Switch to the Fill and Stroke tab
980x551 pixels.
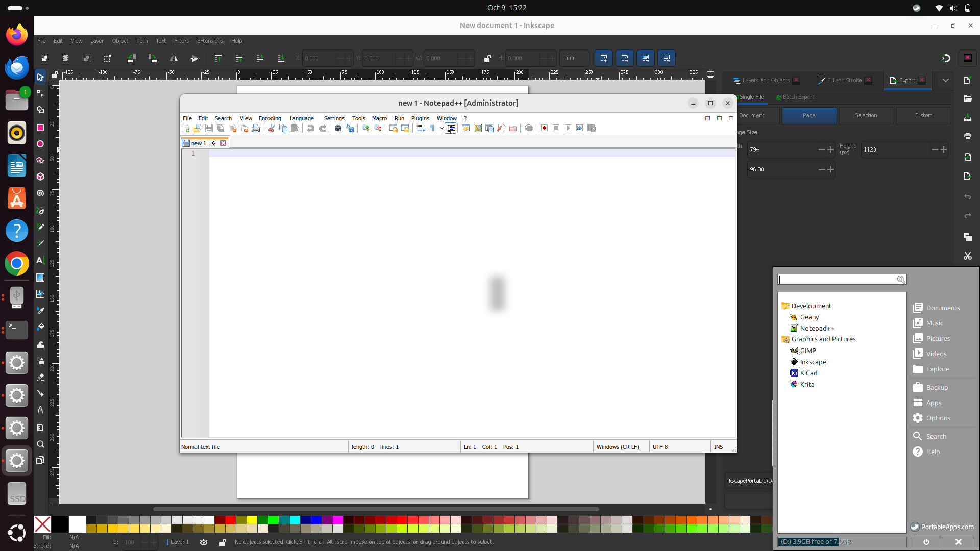click(x=844, y=80)
